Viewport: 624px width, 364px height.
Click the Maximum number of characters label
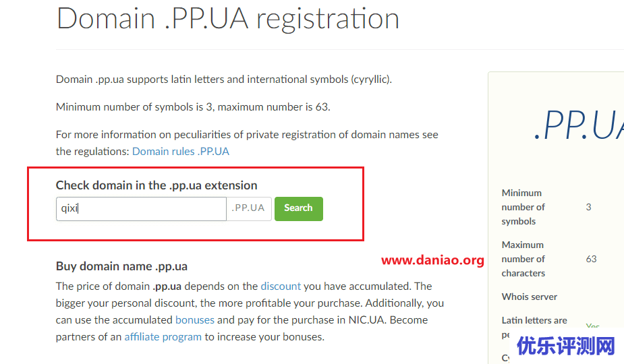point(523,259)
